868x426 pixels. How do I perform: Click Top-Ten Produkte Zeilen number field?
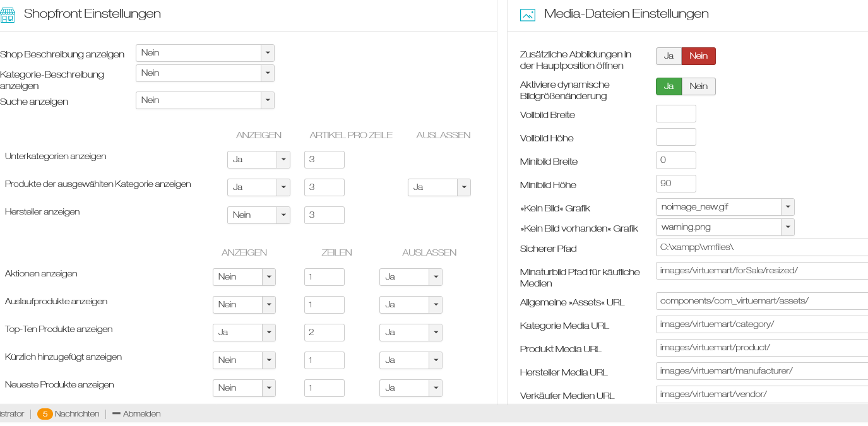pos(324,333)
